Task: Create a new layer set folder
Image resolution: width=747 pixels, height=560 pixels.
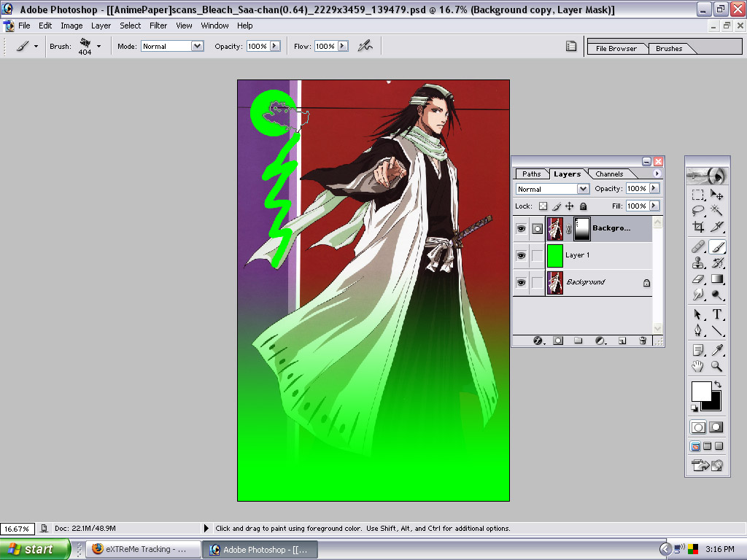Action: 578,341
